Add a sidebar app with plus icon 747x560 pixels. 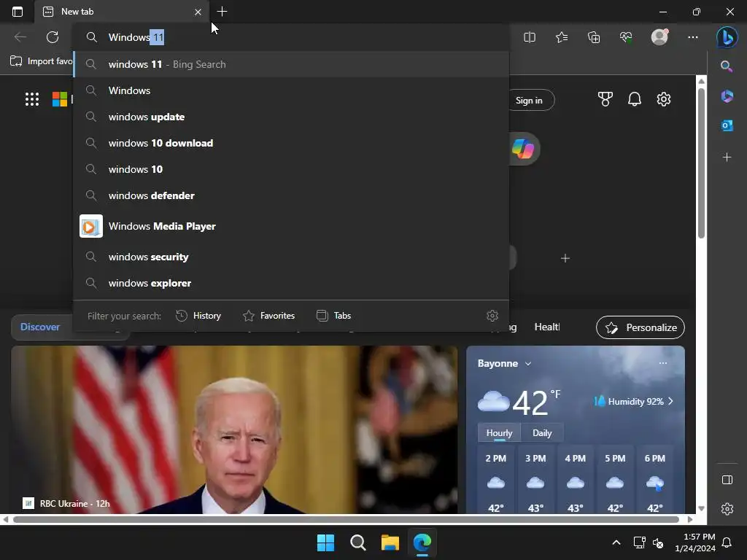click(x=727, y=157)
